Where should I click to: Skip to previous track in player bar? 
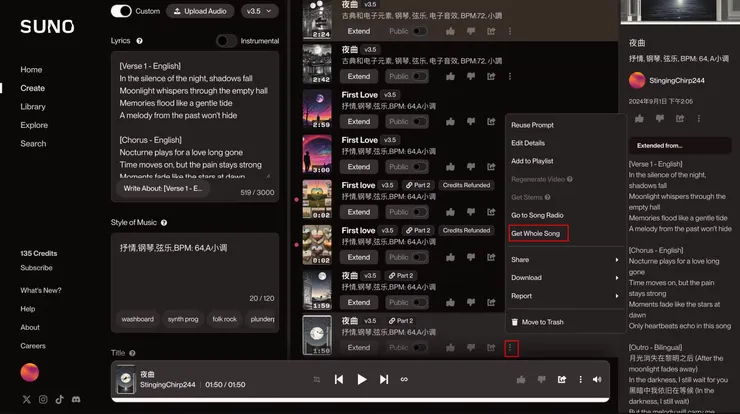click(x=339, y=380)
